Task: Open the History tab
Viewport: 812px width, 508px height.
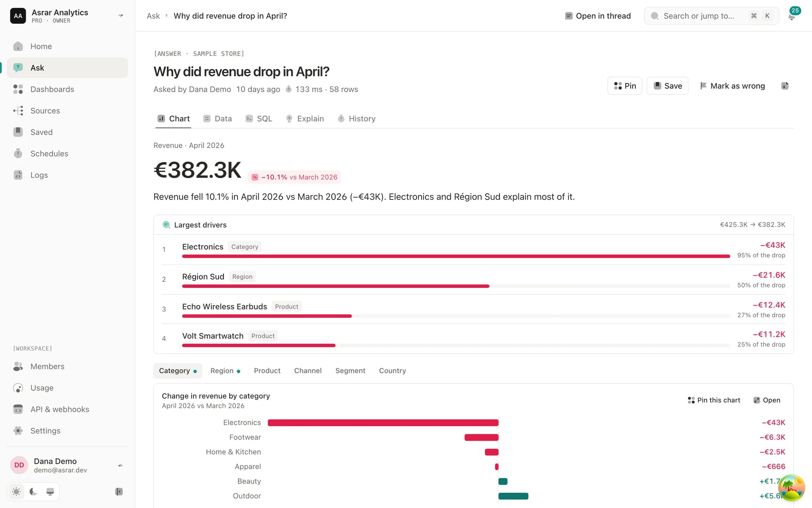Action: (357, 119)
